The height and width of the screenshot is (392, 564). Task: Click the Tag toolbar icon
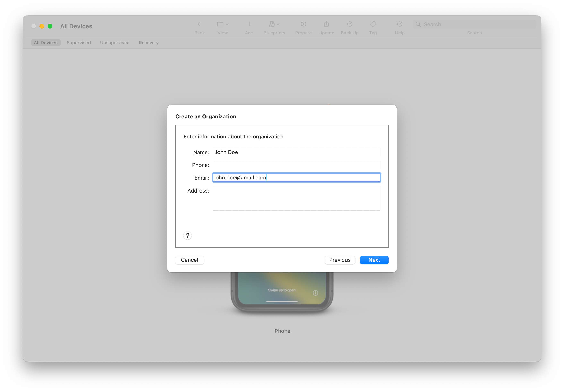pyautogui.click(x=373, y=24)
